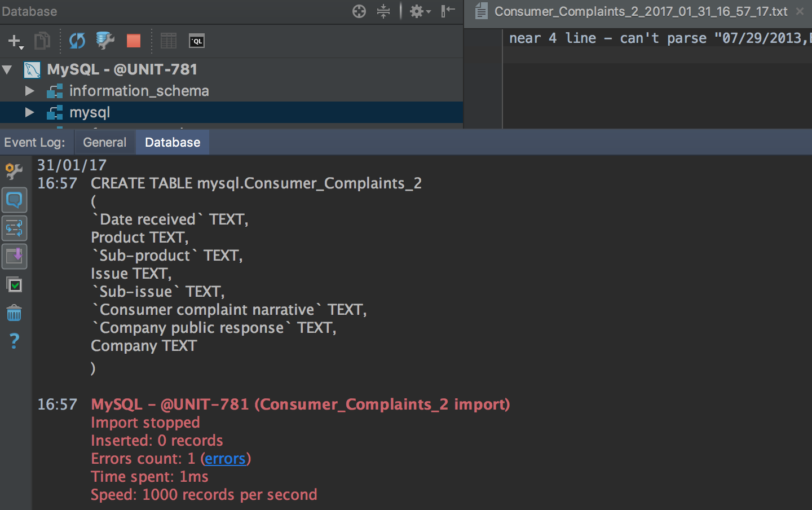812x510 pixels.
Task: Open event log settings wrench icon
Action: (x=14, y=172)
